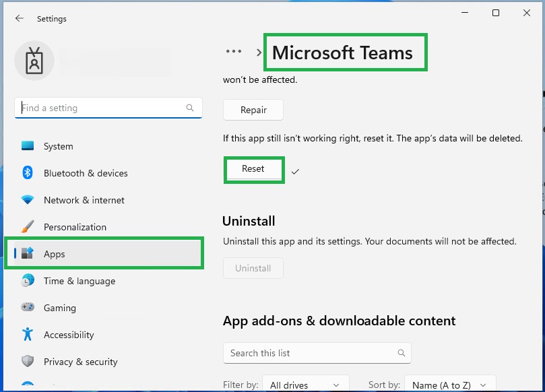Click the Accessibility person icon

[28, 334]
